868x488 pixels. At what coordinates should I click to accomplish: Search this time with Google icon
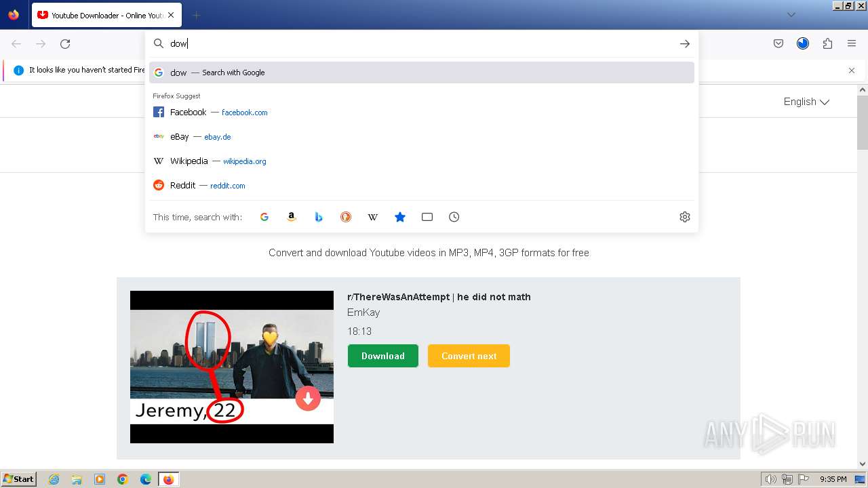[264, 217]
